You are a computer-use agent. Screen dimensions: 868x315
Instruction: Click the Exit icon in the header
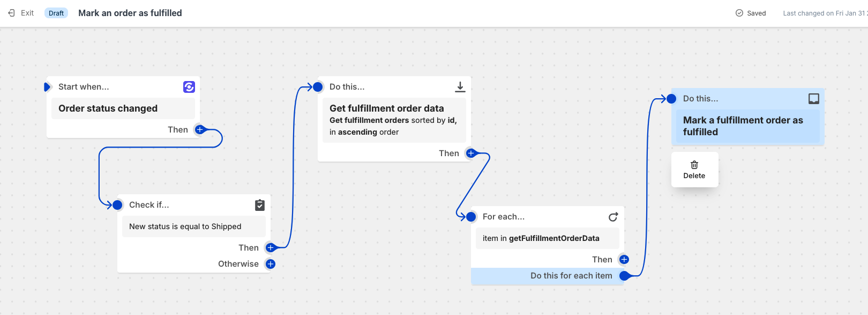pos(11,13)
